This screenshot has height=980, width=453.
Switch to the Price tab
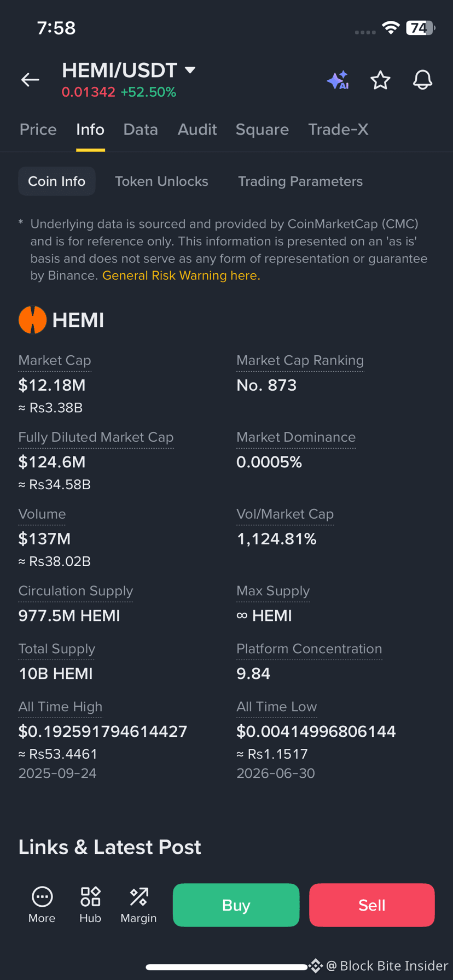click(38, 130)
